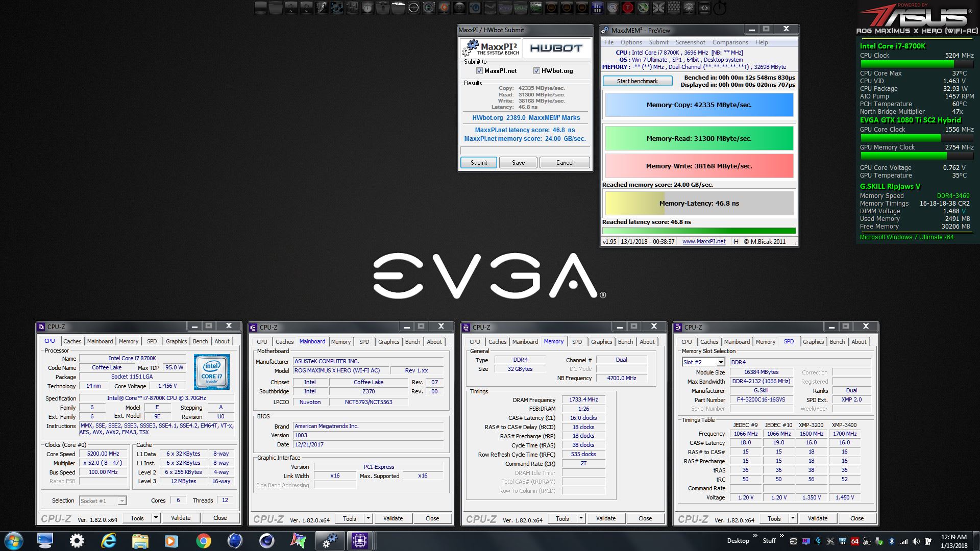Click the Safely Remove Hardware tray icon
The width and height of the screenshot is (980, 551).
879,541
